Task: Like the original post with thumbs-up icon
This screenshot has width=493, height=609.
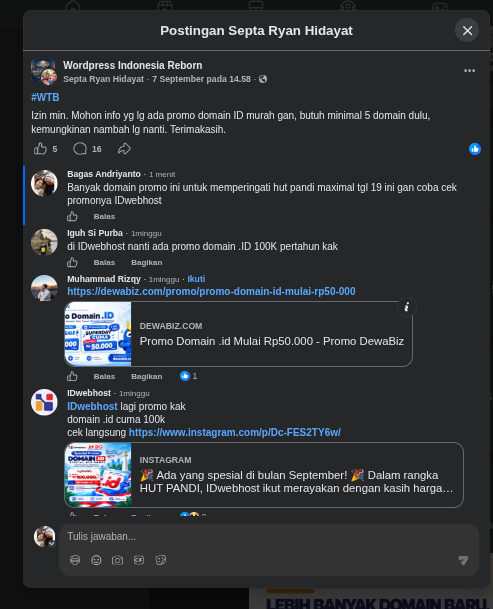Action: click(40, 149)
